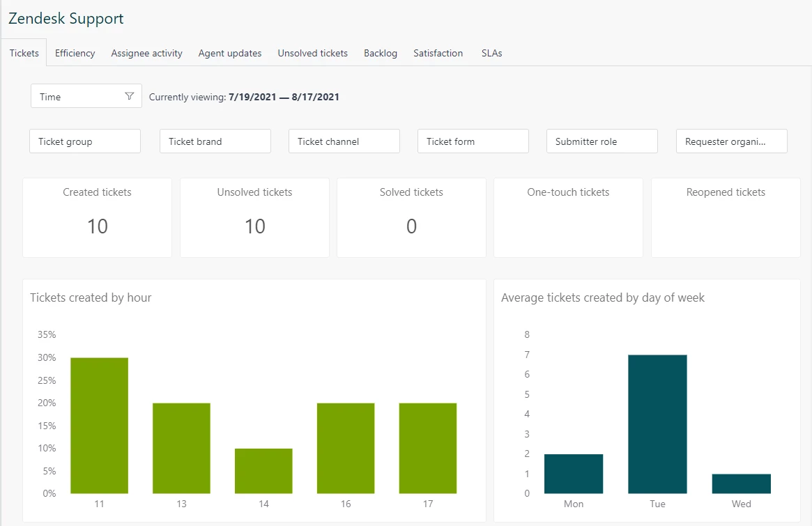View the SLAs tab
Image resolution: width=812 pixels, height=526 pixels.
pos(492,53)
